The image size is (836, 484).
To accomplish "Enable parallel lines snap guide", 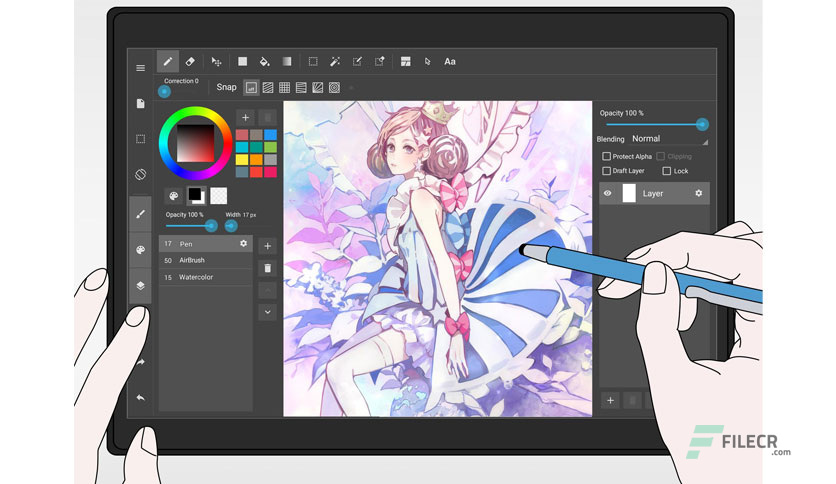I will [x=268, y=87].
